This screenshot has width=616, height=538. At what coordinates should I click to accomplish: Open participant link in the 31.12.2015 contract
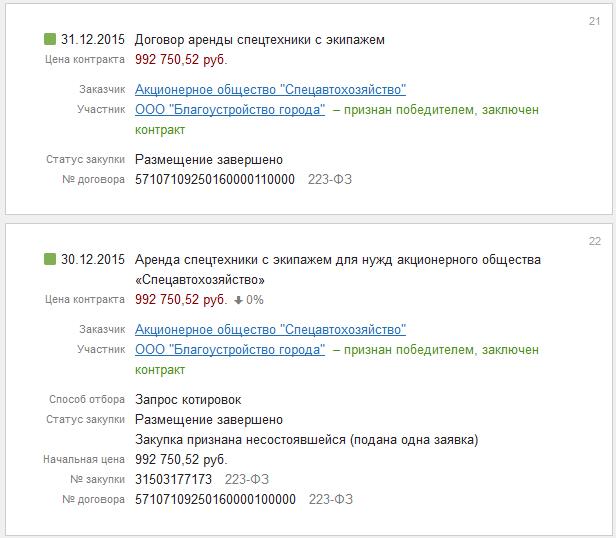pos(230,110)
